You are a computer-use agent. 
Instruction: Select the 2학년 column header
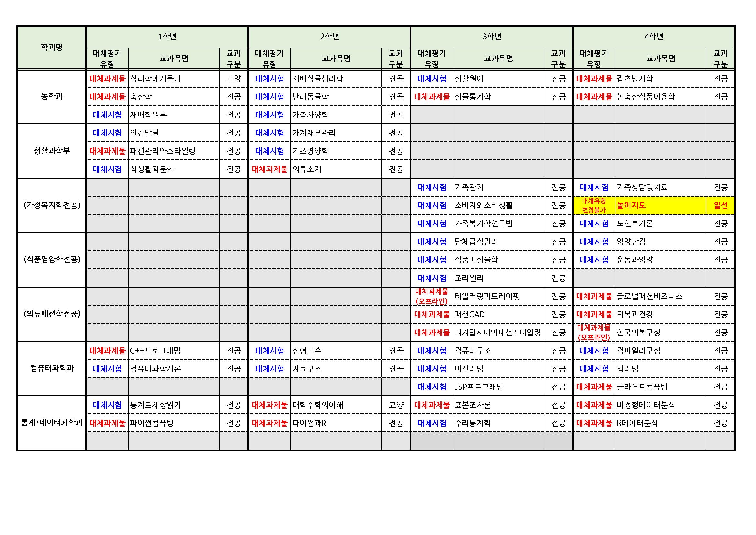(x=329, y=37)
